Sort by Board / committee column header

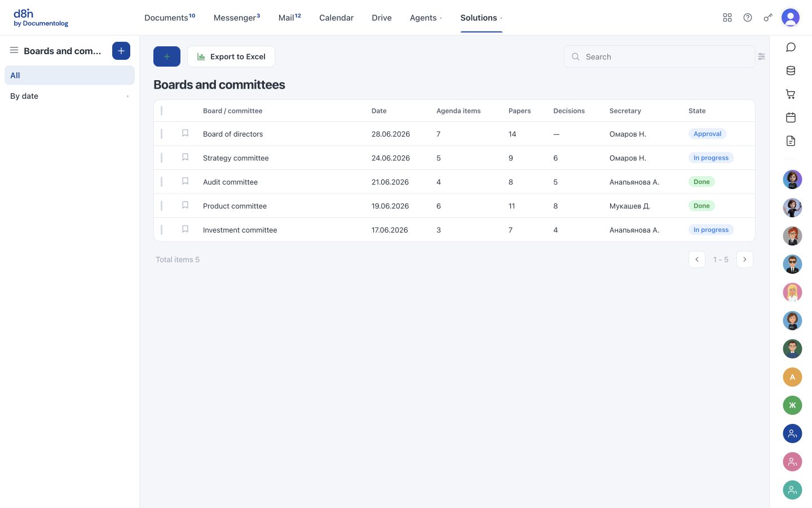pyautogui.click(x=232, y=111)
